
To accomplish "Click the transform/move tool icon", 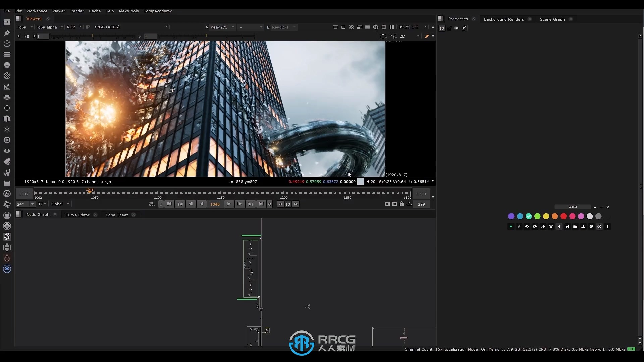I will (x=7, y=108).
